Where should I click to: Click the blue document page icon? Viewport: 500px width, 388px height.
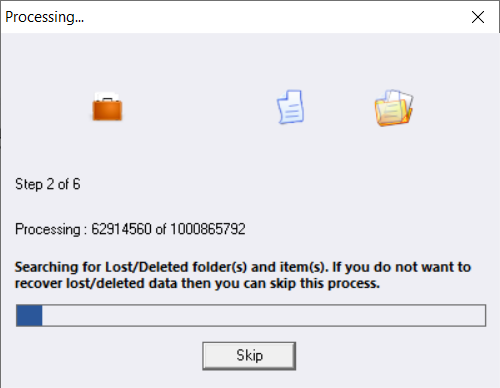290,107
